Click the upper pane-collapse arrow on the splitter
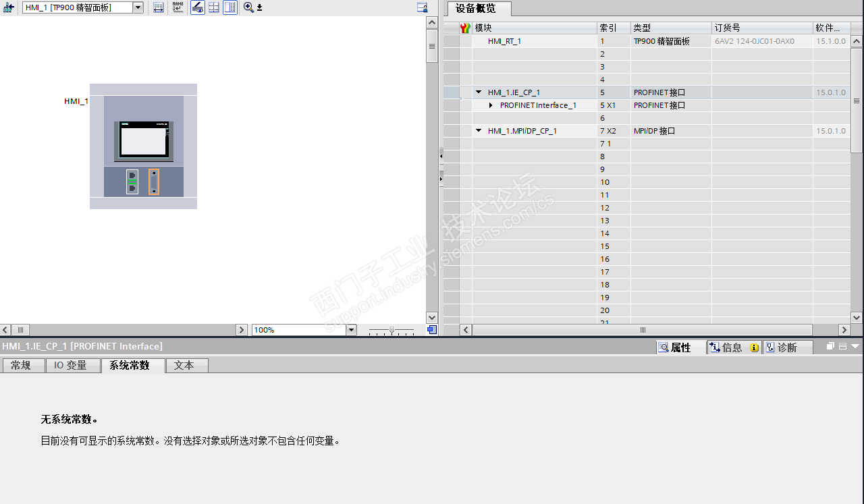The height and width of the screenshot is (504, 864). (x=441, y=156)
